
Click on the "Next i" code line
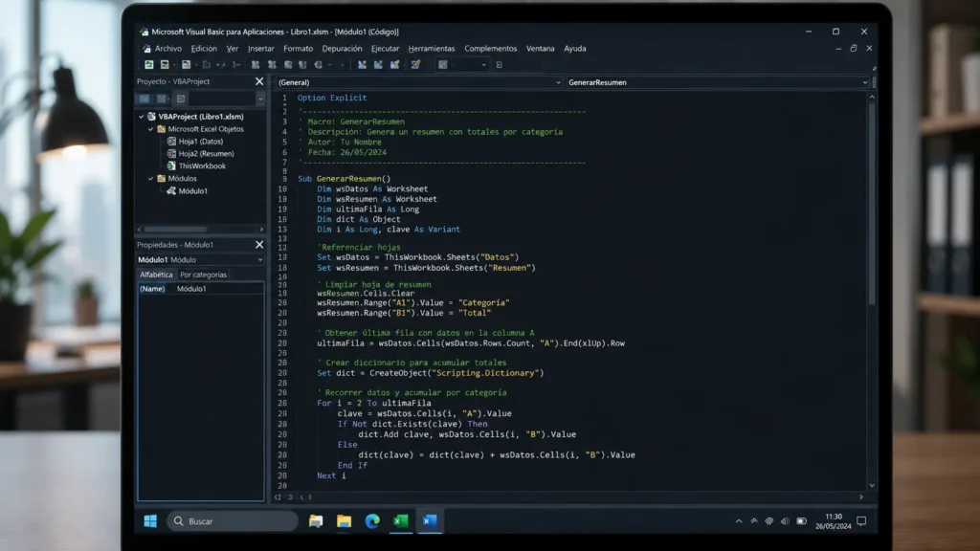point(331,475)
